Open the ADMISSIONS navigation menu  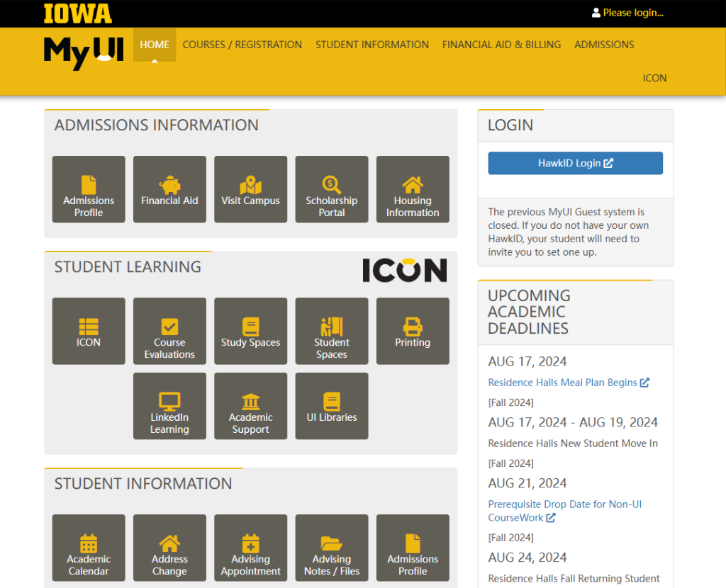pyautogui.click(x=604, y=45)
